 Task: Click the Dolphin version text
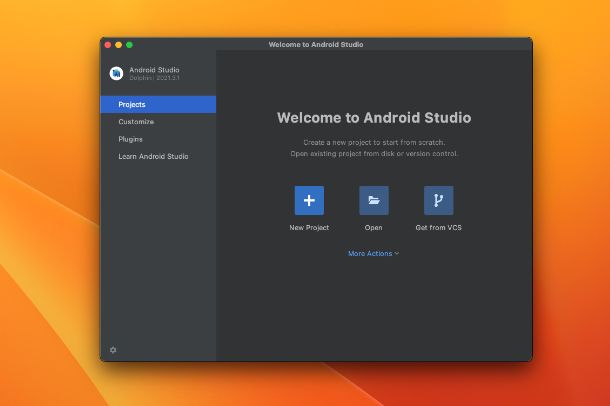(x=154, y=78)
